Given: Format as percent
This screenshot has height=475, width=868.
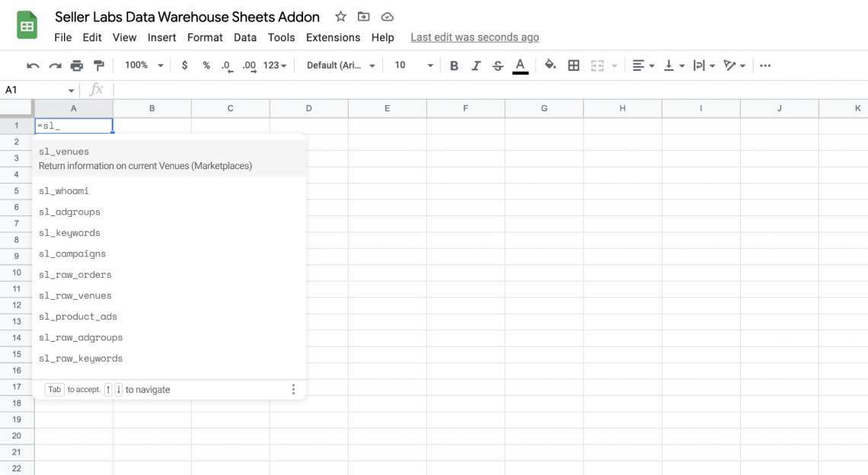Looking at the screenshot, I should pyautogui.click(x=206, y=65).
